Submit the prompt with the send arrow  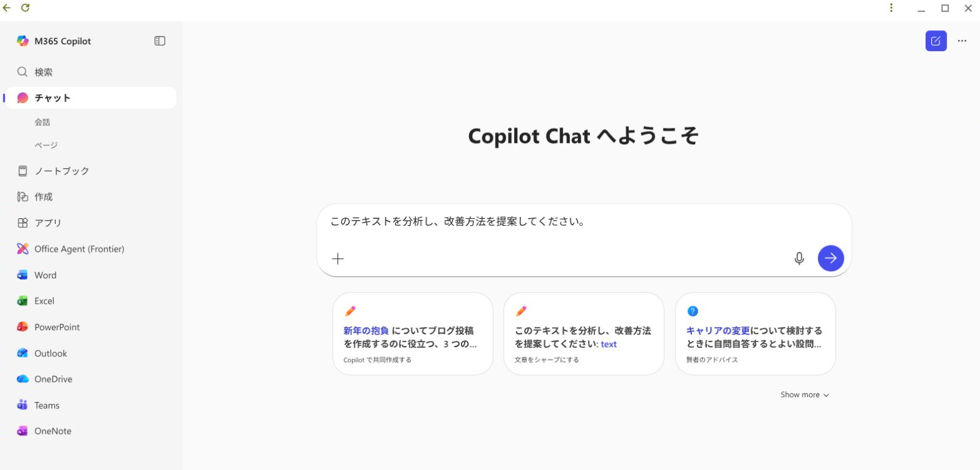click(x=831, y=258)
